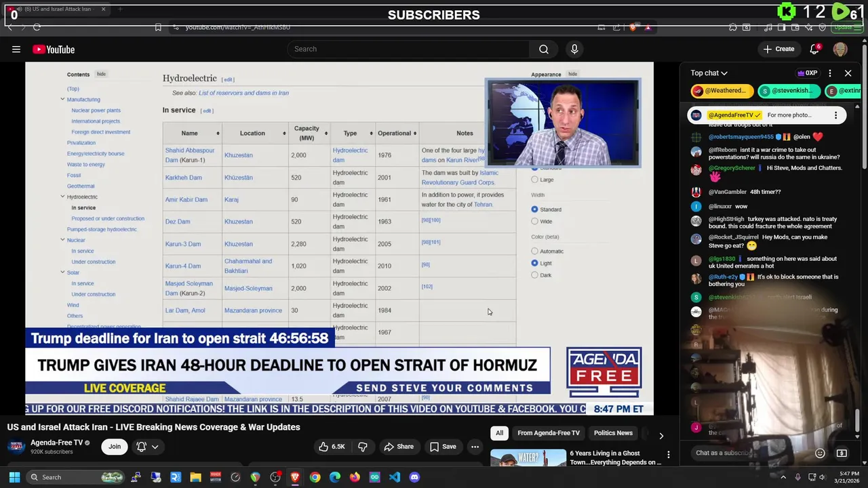Open @Weathered super chat ticker chip

[722, 91]
